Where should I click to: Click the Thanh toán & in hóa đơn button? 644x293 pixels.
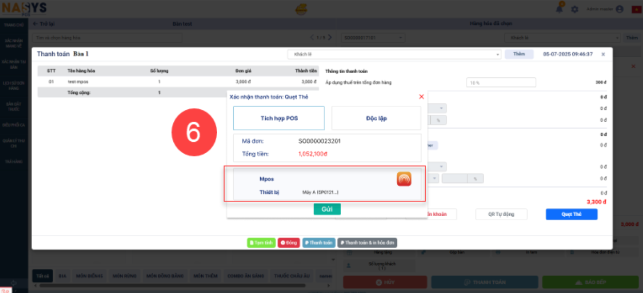click(367, 242)
